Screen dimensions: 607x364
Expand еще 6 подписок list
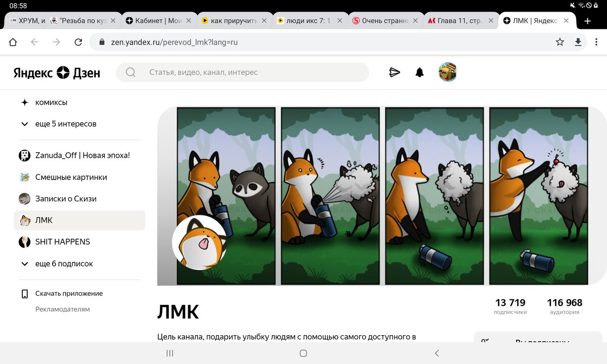tap(56, 263)
